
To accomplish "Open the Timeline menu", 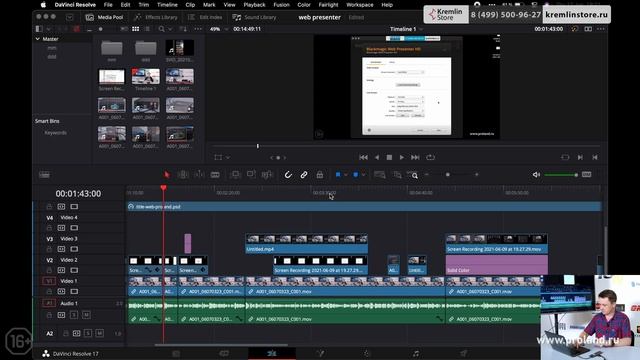I will (167, 5).
